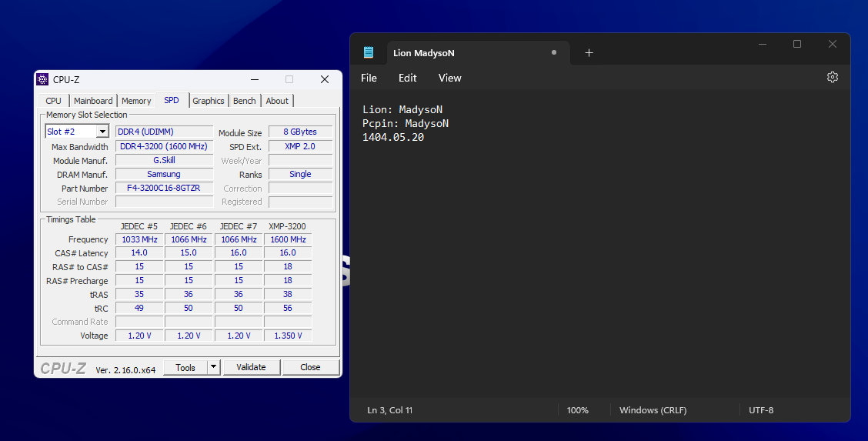Click the Max Bandwidth value DDR4-3200 (1600 MHz)
868x441 pixels.
coord(164,146)
